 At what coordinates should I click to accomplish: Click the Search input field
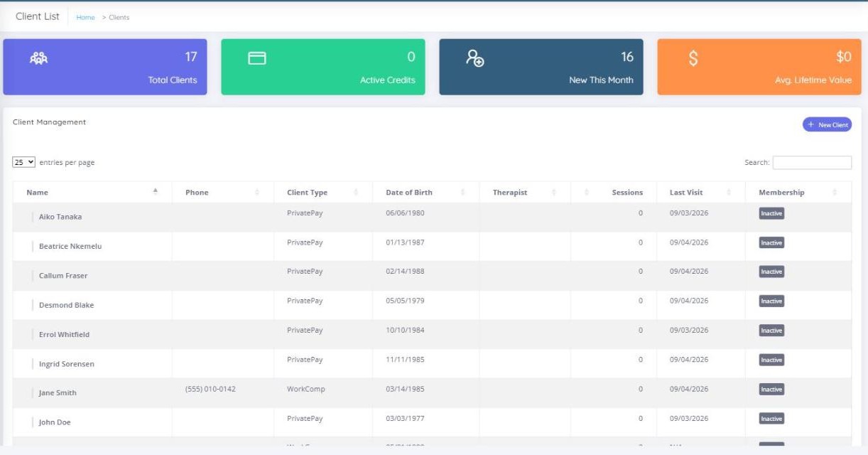point(812,162)
